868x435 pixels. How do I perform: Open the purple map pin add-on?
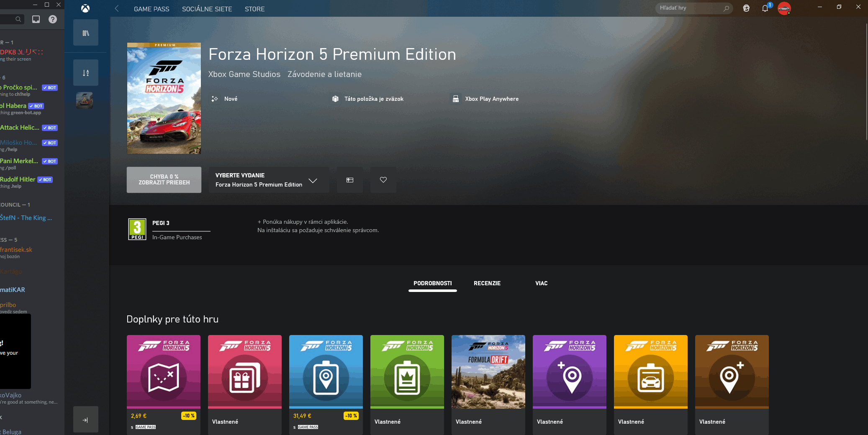(x=570, y=385)
